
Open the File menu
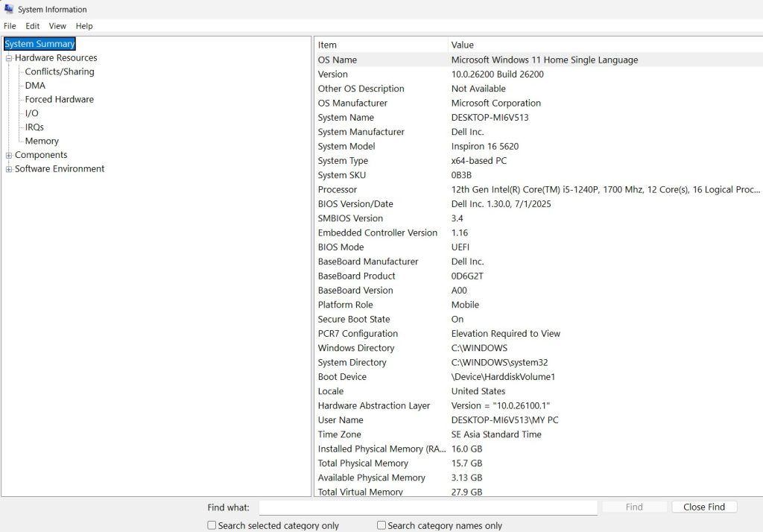tap(10, 26)
